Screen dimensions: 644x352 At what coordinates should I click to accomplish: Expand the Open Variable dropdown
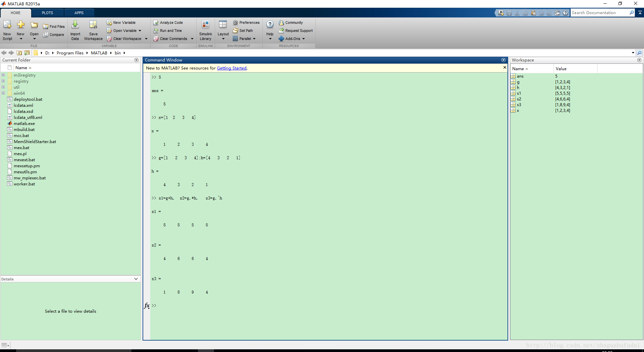(140, 31)
